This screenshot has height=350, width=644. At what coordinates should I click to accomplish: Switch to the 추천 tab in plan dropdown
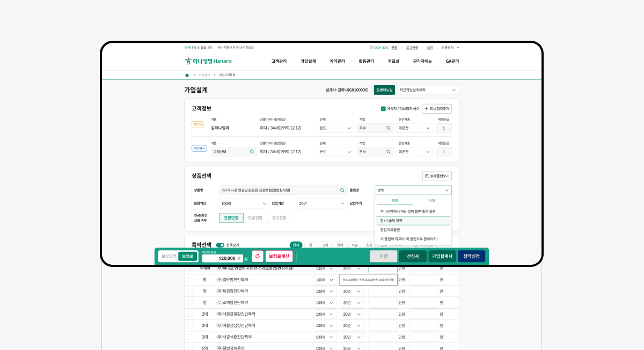click(395, 200)
